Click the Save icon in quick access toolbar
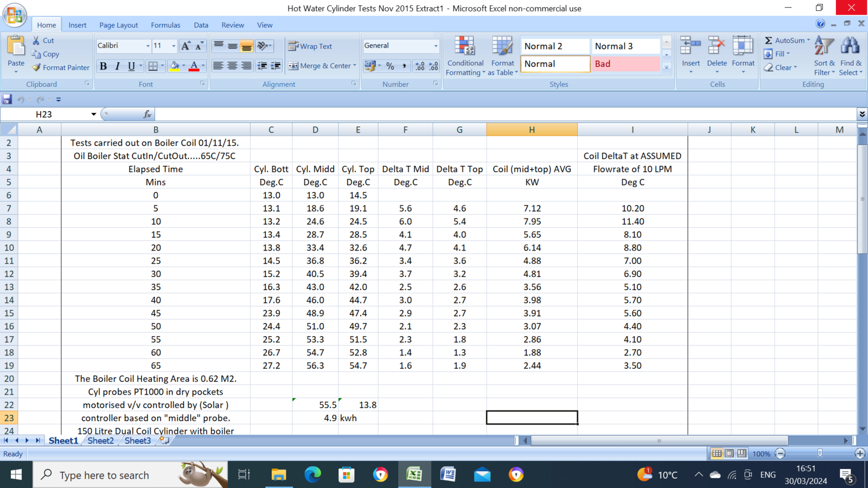Viewport: 868px width, 488px height. tap(7, 99)
